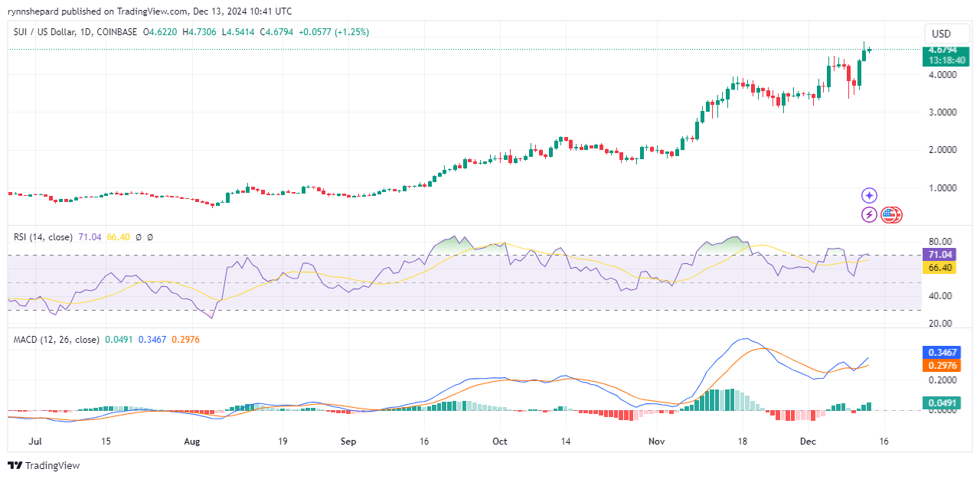Click the purple RSI value tag 71.04
The height and width of the screenshot is (479, 980).
(x=939, y=254)
